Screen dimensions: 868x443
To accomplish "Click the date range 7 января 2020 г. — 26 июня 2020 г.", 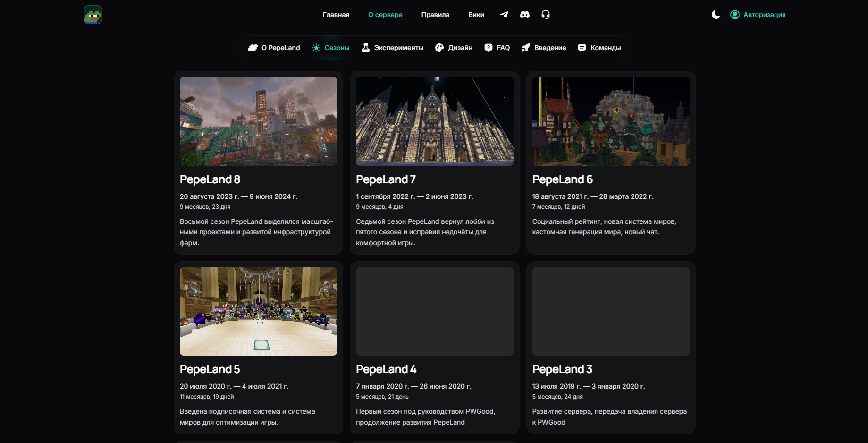I will (x=413, y=386).
